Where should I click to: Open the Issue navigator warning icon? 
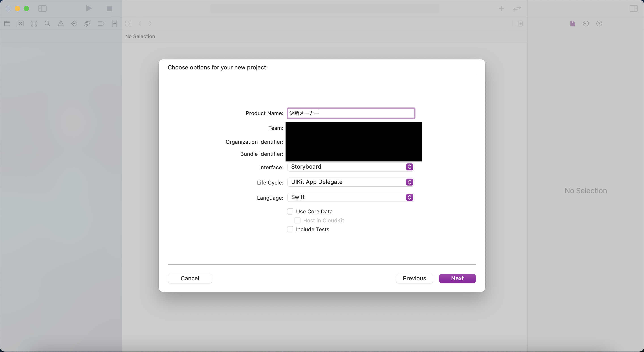click(61, 24)
